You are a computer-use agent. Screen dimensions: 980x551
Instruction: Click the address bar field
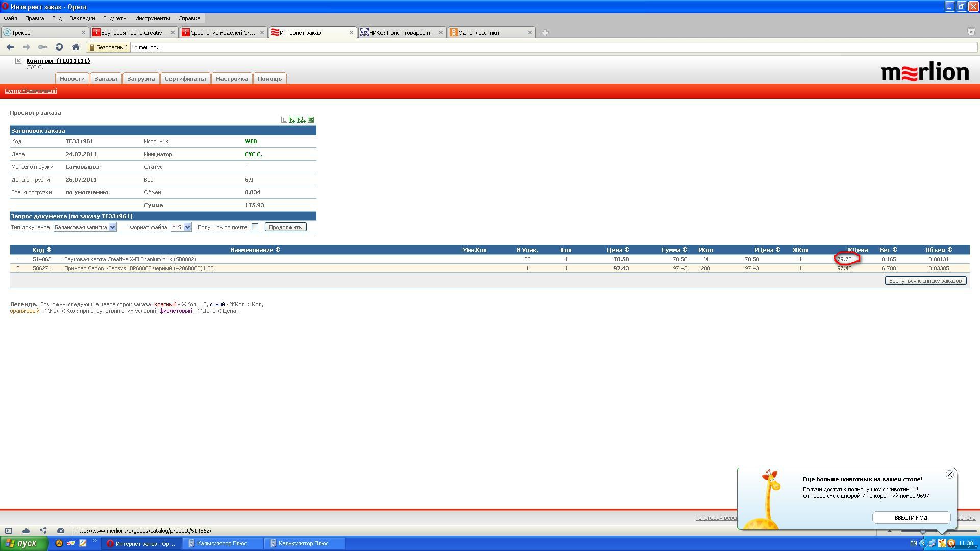click(554, 47)
